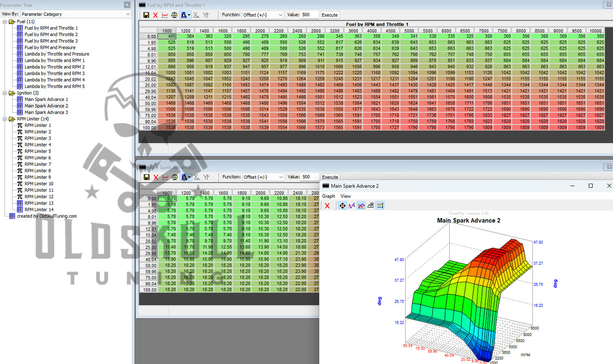The height and width of the screenshot is (364, 613).
Task: Click the crosshair rotate icon in 3D graph toolbar
Action: [342, 206]
